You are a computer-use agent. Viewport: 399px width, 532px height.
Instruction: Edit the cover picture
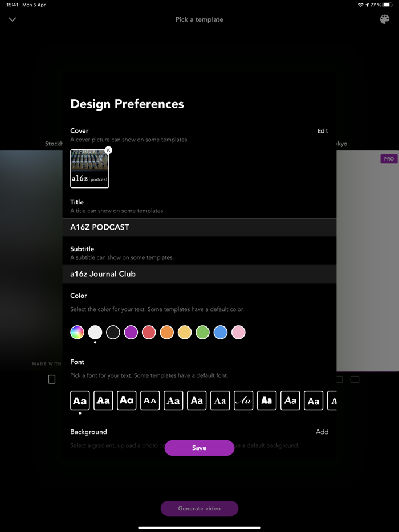(x=322, y=131)
